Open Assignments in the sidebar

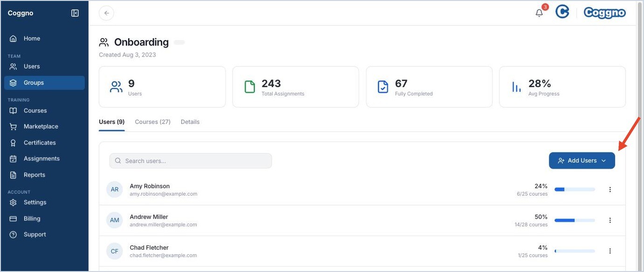(45, 159)
